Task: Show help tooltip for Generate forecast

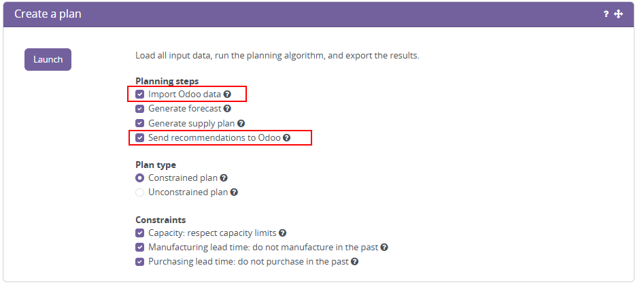Action: pyautogui.click(x=227, y=108)
